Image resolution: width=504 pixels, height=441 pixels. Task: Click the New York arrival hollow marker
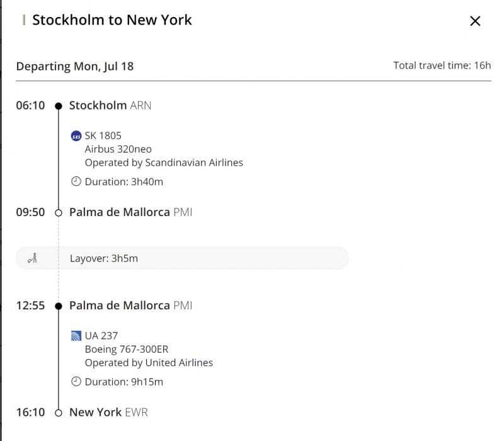click(x=59, y=413)
